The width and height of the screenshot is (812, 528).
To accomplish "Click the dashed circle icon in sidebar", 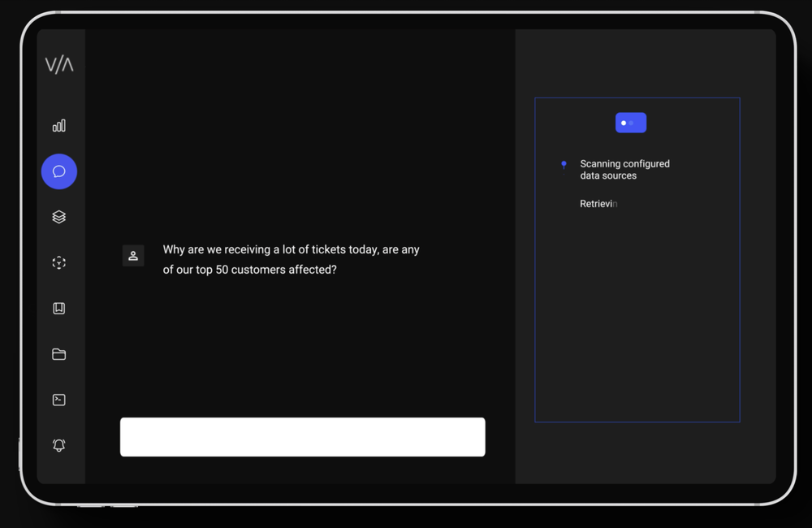I will coord(59,262).
